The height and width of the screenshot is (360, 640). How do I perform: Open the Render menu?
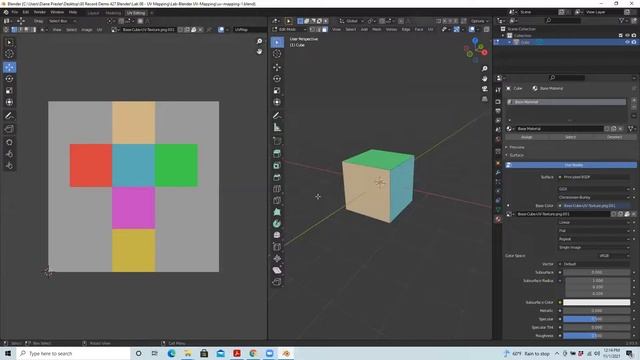click(x=40, y=12)
